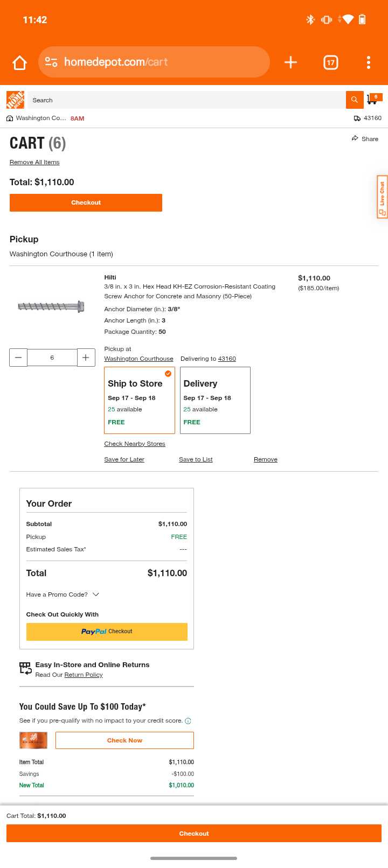Click Save to List link
Viewport: 388px width, 868px height.
tap(196, 459)
